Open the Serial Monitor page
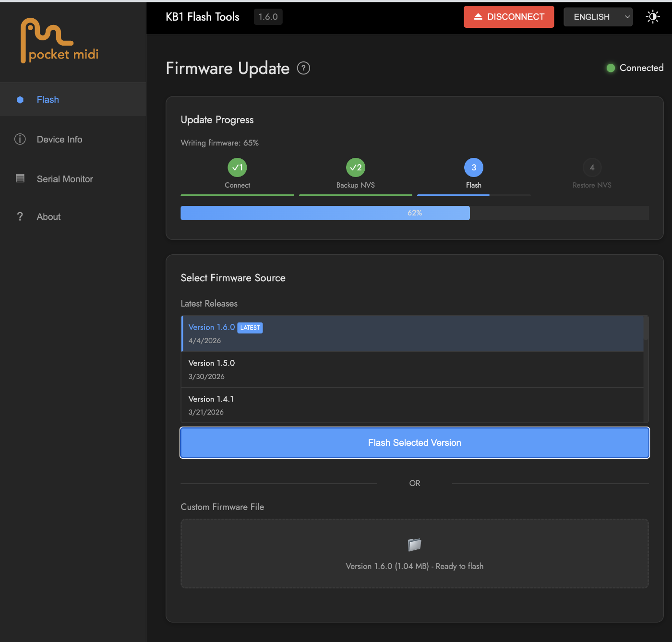 pos(65,179)
